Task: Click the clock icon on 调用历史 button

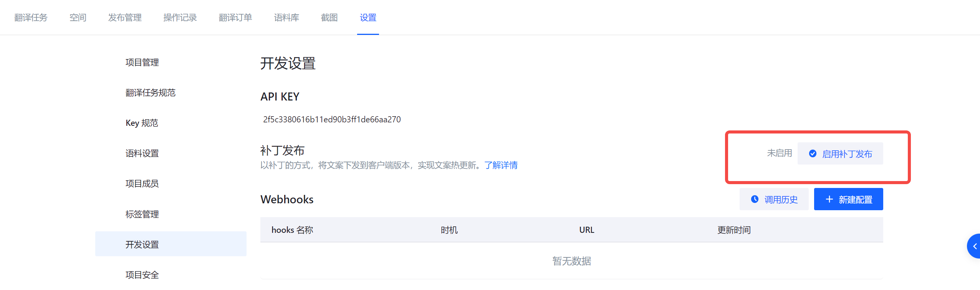Action: [x=755, y=199]
